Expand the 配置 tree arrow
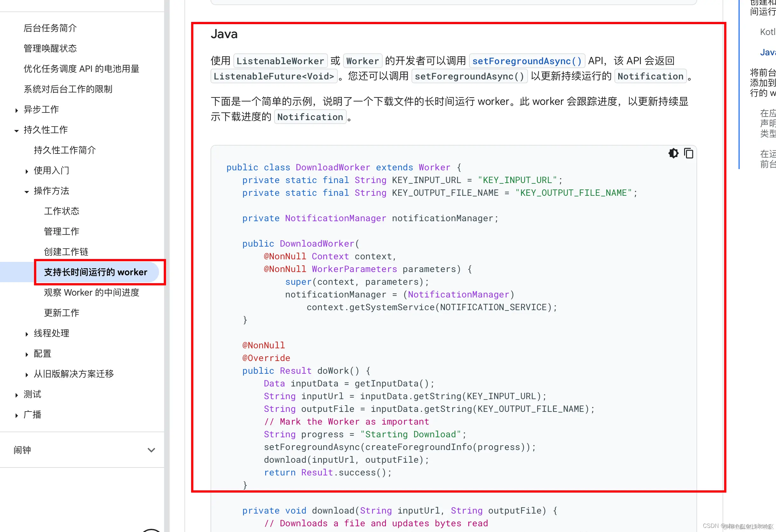This screenshot has height=532, width=776. tap(27, 354)
